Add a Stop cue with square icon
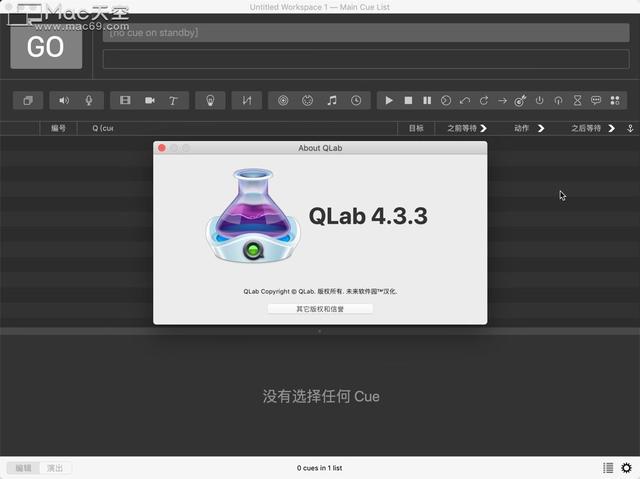This screenshot has width=640, height=479. [x=408, y=100]
